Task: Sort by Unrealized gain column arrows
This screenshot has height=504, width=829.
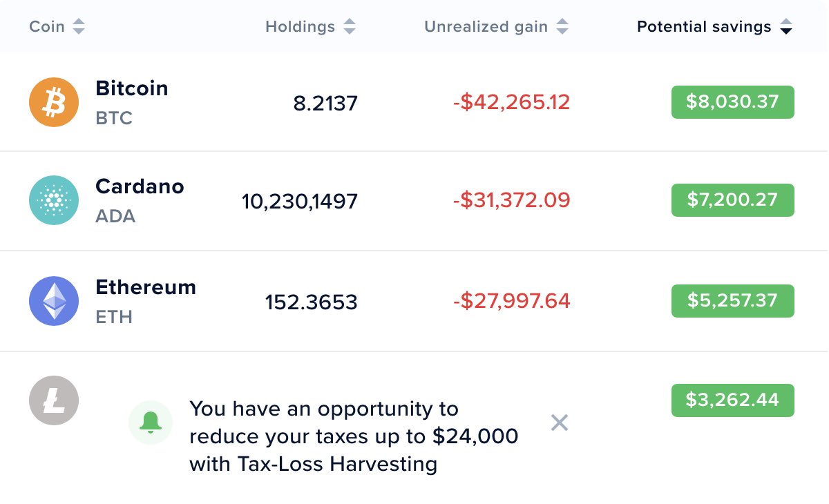Action: click(562, 27)
